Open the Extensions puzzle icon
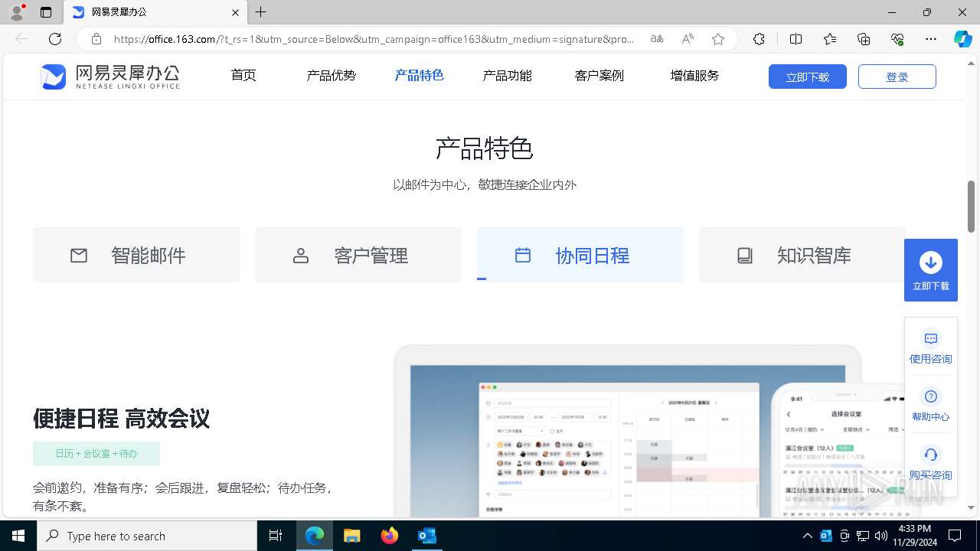 click(x=759, y=39)
